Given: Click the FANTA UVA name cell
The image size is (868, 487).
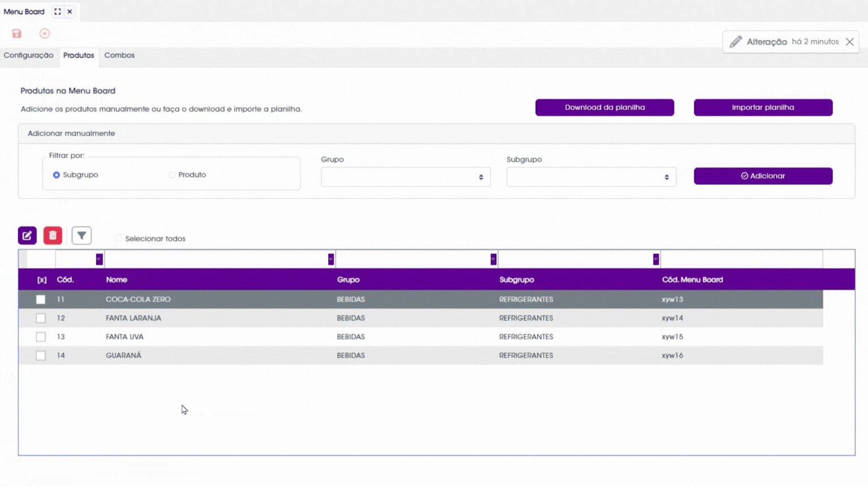Looking at the screenshot, I should (x=124, y=337).
